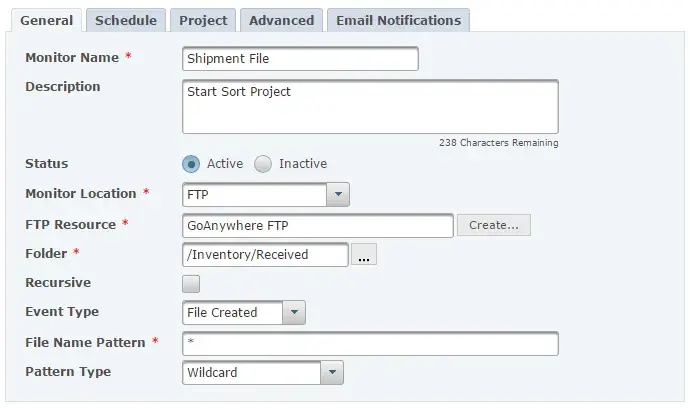The height and width of the screenshot is (408, 690).
Task: Switch to the Schedule tab
Action: pyautogui.click(x=125, y=20)
